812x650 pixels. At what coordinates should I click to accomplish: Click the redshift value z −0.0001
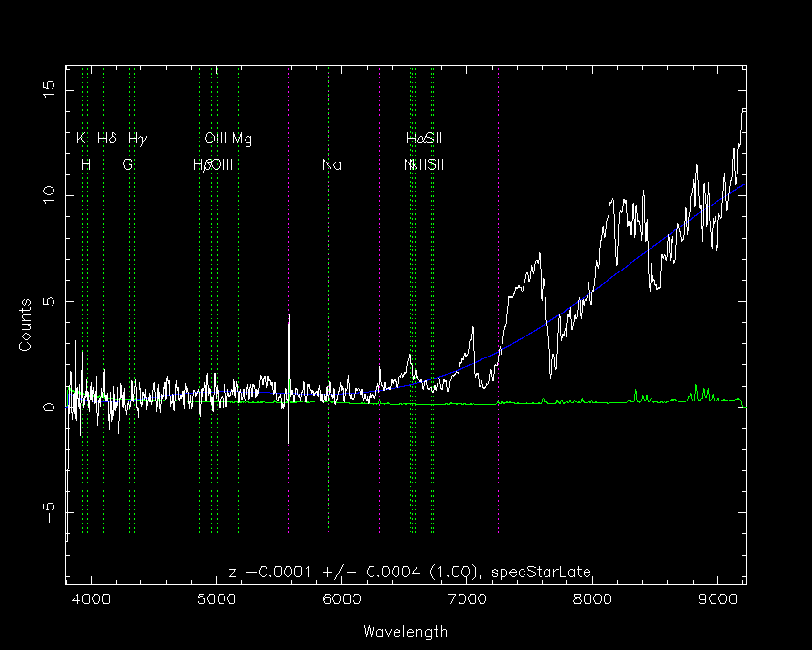point(269,573)
